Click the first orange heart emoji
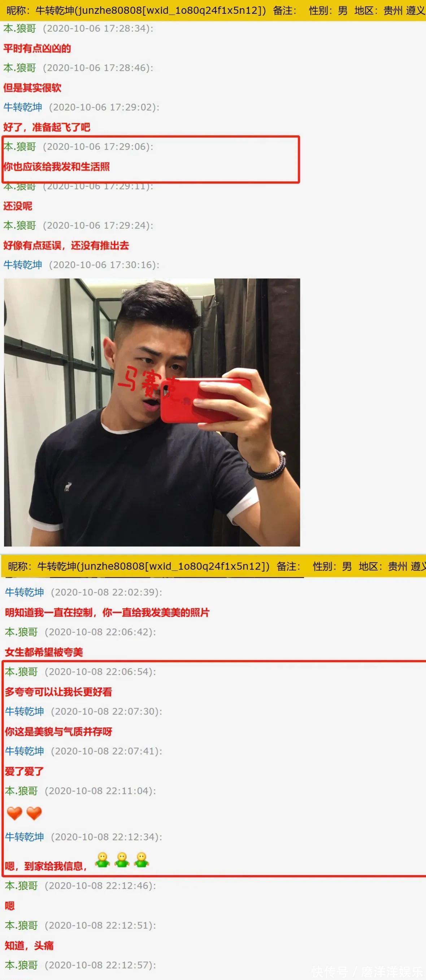This screenshot has width=426, height=980. tap(15, 813)
